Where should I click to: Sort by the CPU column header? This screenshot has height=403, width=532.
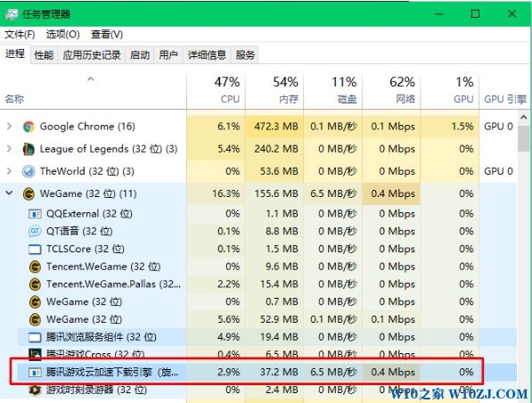coord(216,91)
